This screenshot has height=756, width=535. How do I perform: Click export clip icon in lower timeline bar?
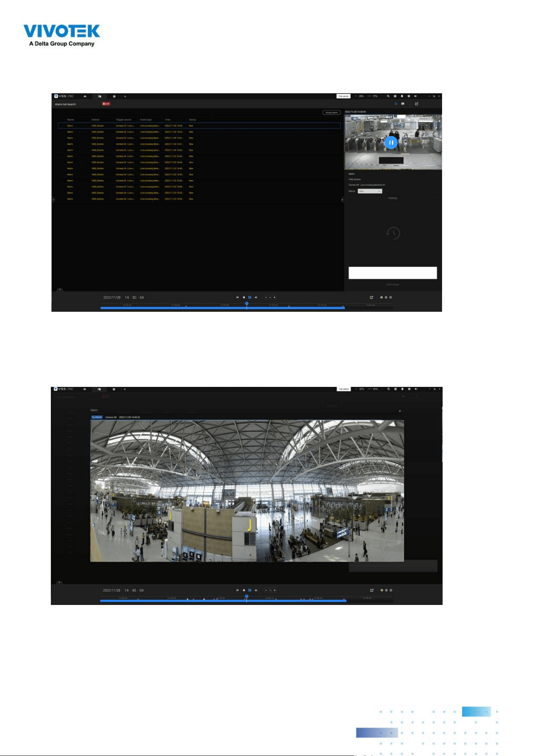coord(372,590)
